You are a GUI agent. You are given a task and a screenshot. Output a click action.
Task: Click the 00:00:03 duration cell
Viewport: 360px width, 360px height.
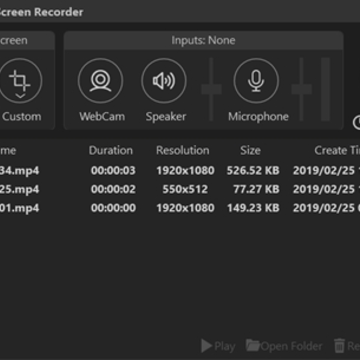(113, 171)
